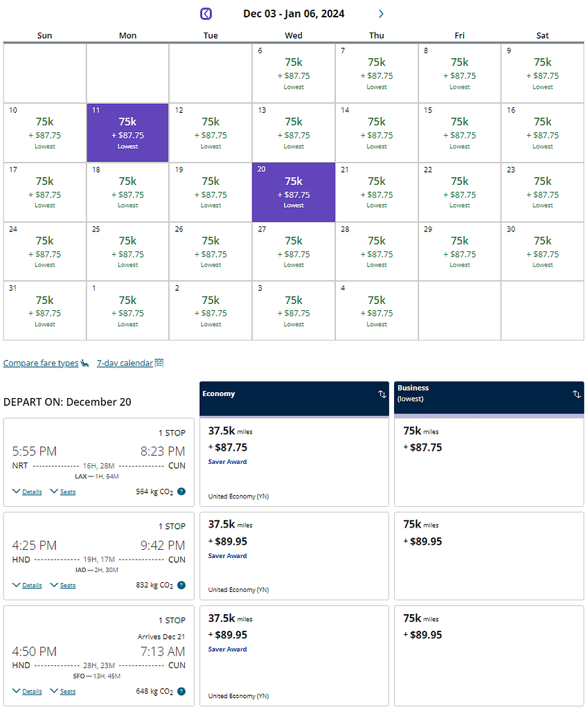
Task: Go to previous month with left arrow
Action: (x=206, y=14)
